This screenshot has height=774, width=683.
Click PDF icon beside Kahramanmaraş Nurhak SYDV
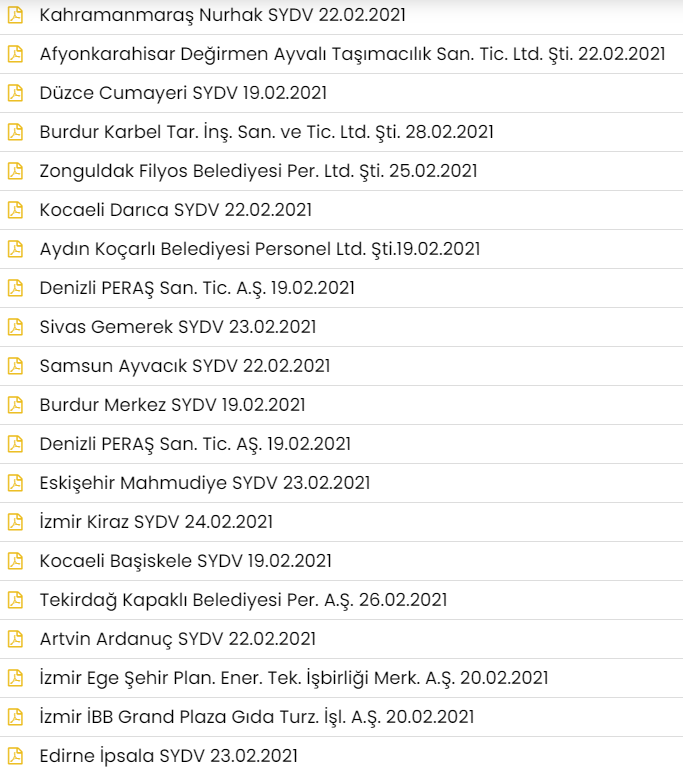[x=15, y=15]
